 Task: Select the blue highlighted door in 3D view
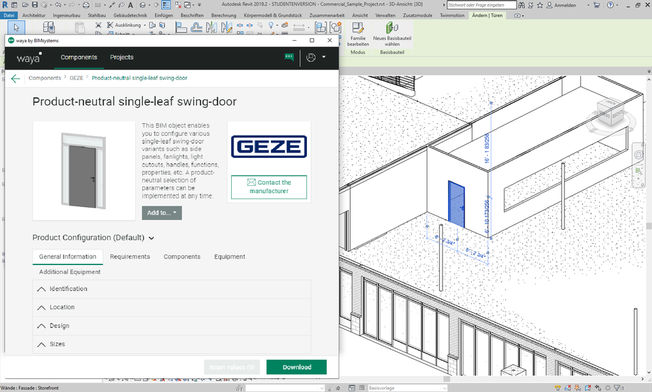456,204
